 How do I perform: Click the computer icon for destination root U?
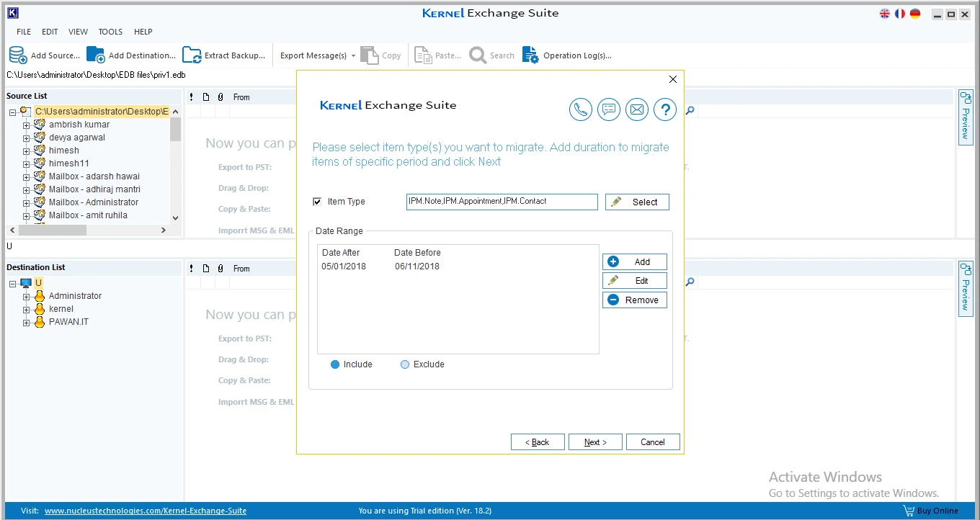[x=26, y=283]
